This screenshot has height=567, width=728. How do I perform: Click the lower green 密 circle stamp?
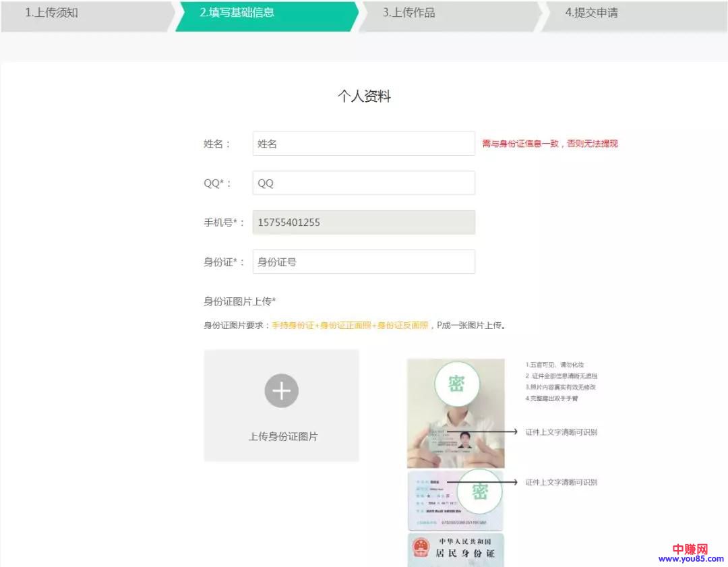[x=479, y=491]
